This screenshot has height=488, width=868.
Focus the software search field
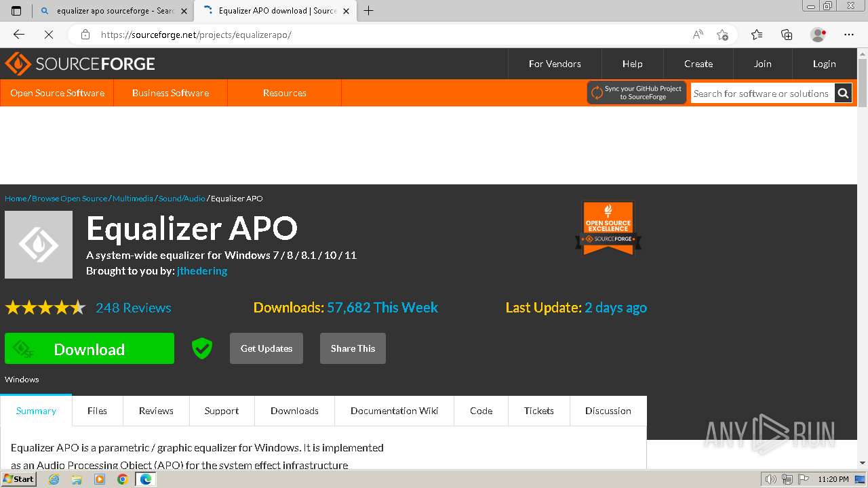click(x=762, y=94)
